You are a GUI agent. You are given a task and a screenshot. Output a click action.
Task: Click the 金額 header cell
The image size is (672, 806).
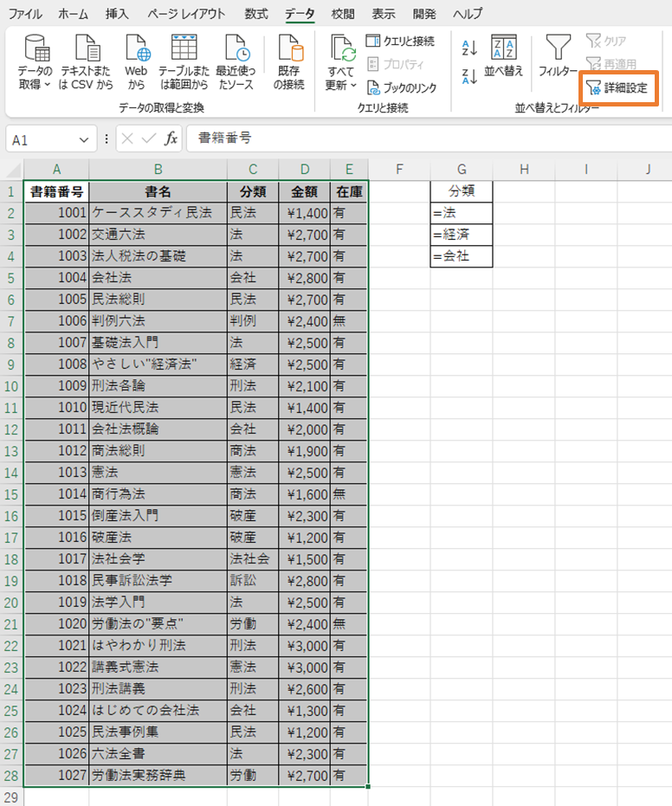tap(304, 191)
